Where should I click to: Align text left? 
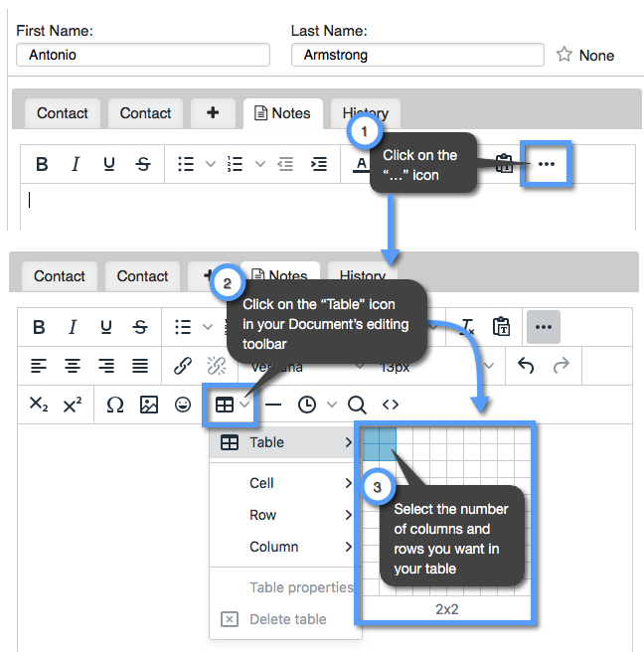tap(39, 366)
